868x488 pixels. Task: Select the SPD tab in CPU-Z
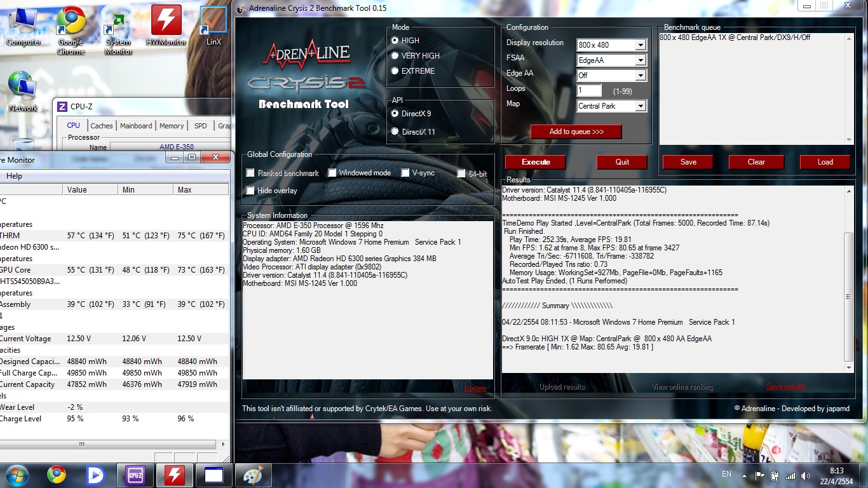(x=201, y=126)
